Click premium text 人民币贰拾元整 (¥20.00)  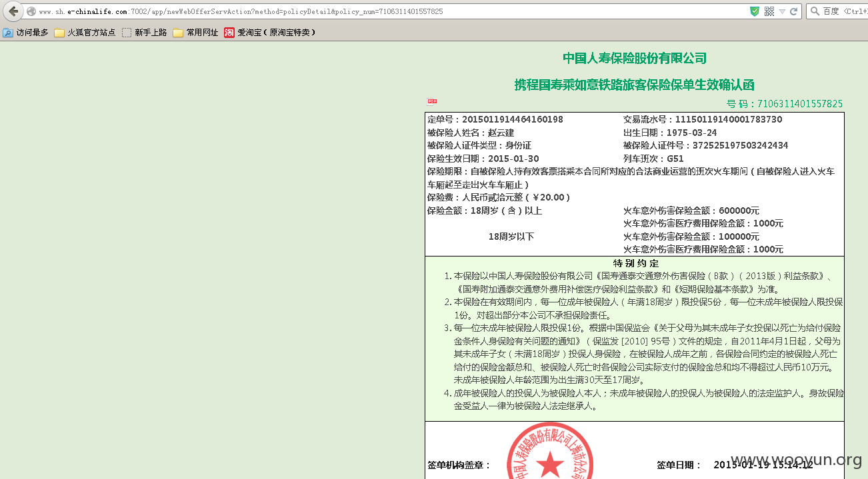click(x=517, y=198)
